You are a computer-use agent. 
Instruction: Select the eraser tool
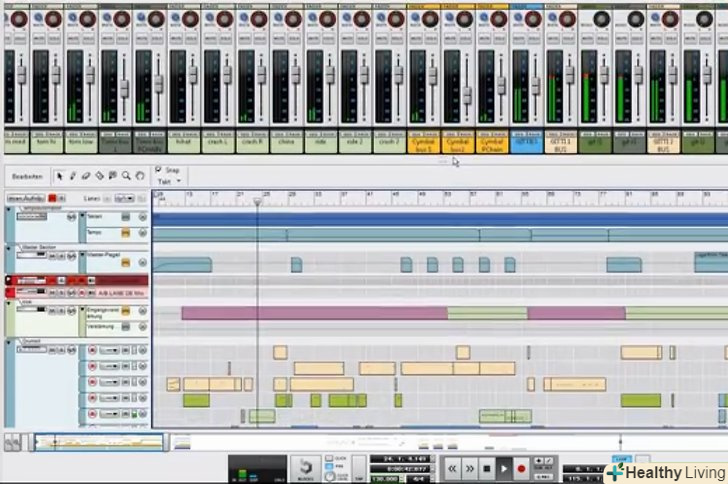tap(86, 176)
